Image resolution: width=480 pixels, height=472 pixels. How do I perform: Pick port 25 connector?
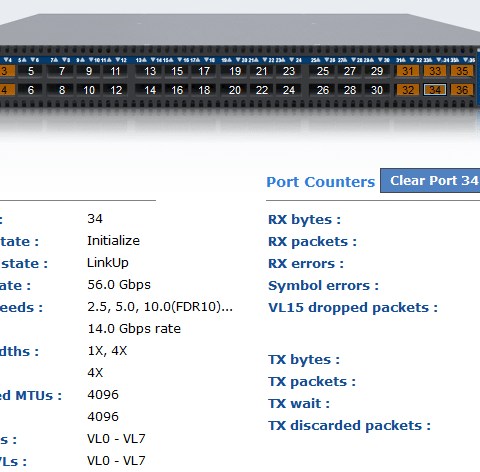point(323,71)
